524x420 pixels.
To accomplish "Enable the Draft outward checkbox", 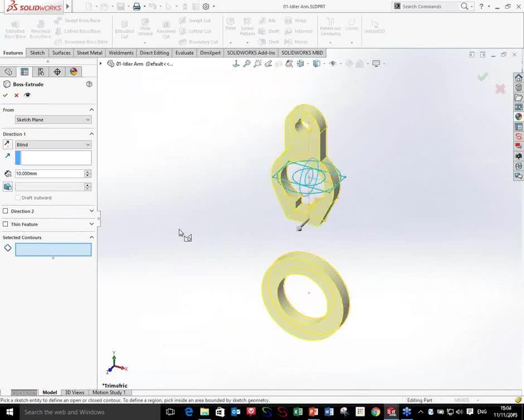I will (x=18, y=198).
